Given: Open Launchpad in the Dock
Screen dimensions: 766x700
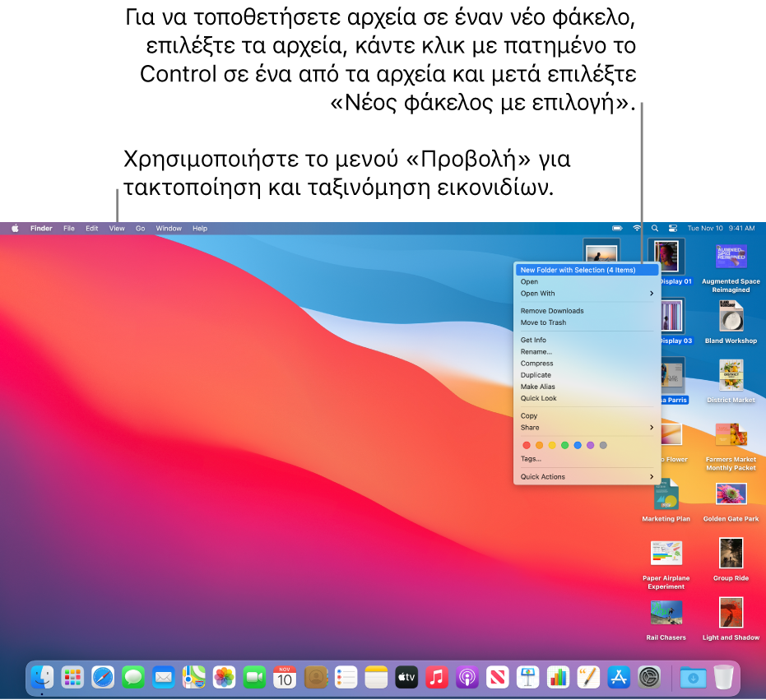Looking at the screenshot, I should click(x=72, y=678).
